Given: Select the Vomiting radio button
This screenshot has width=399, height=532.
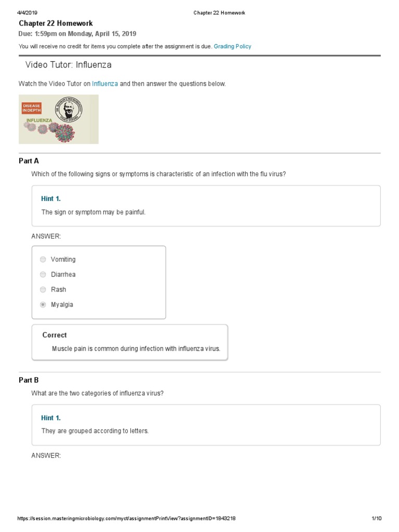Looking at the screenshot, I should 43,259.
